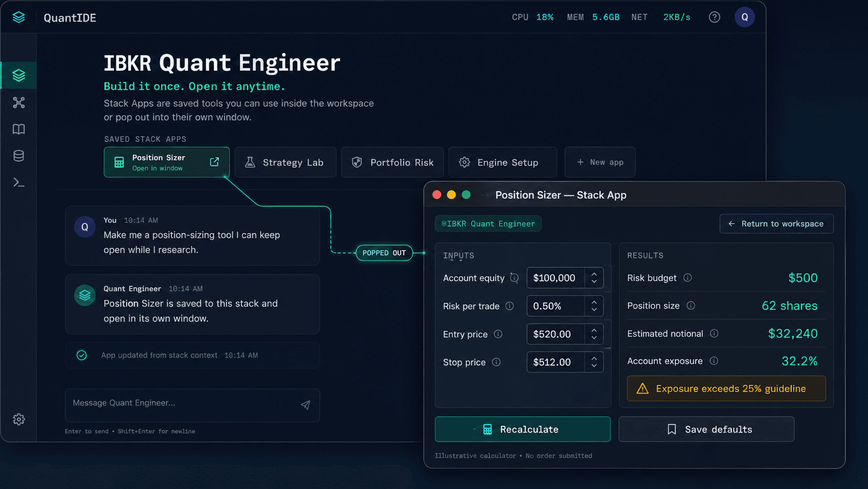Open settings gear in the sidebar
Image resolution: width=868 pixels, height=489 pixels.
[19, 419]
